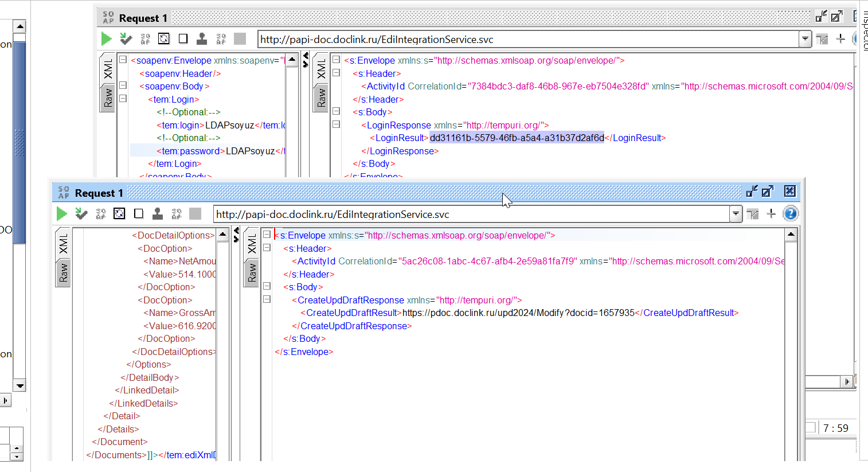868x472 pixels.
Task: Submit the Login request with green arrow
Action: 107,39
